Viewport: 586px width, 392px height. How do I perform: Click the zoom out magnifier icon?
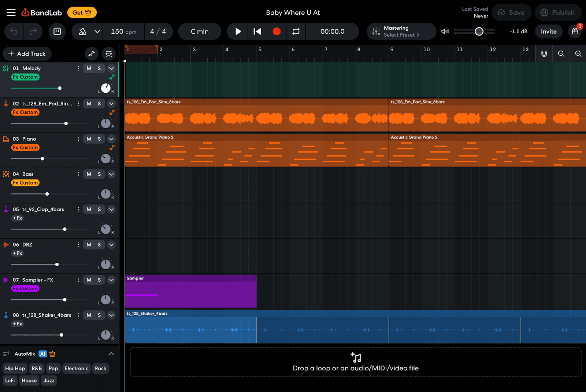point(561,54)
